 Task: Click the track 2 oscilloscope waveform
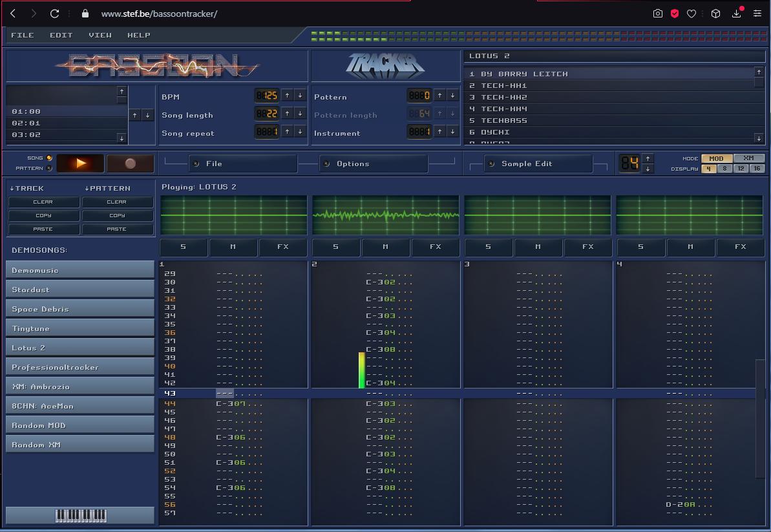385,215
